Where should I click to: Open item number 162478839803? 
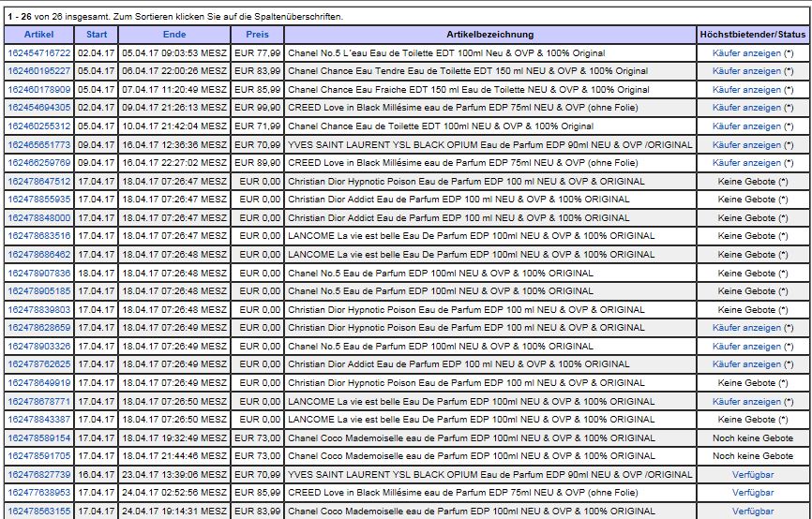click(38, 310)
